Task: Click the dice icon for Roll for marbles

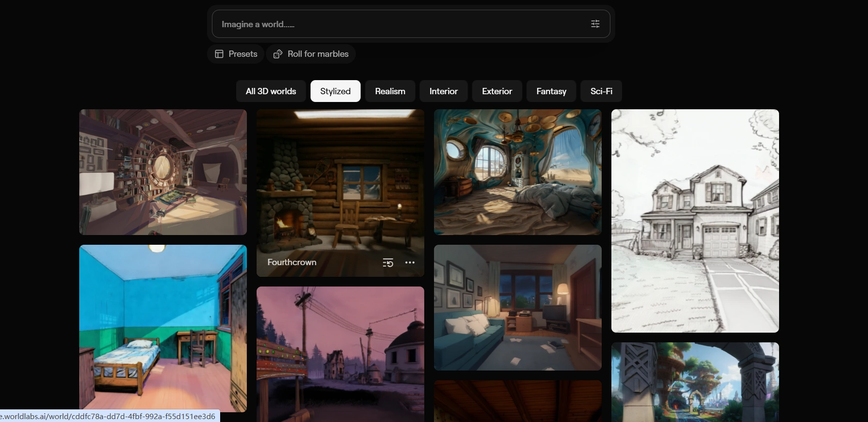Action: pos(278,54)
